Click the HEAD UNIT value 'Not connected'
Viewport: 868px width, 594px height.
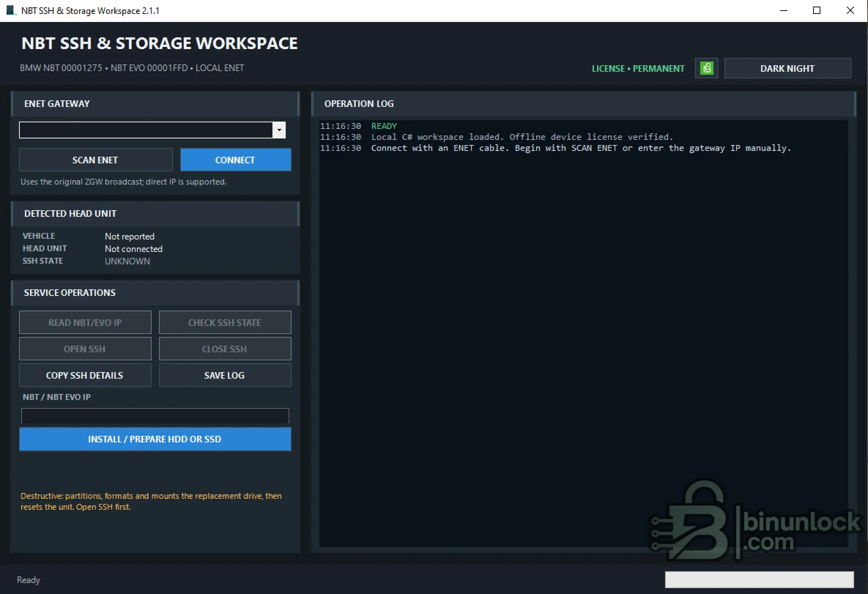click(134, 249)
